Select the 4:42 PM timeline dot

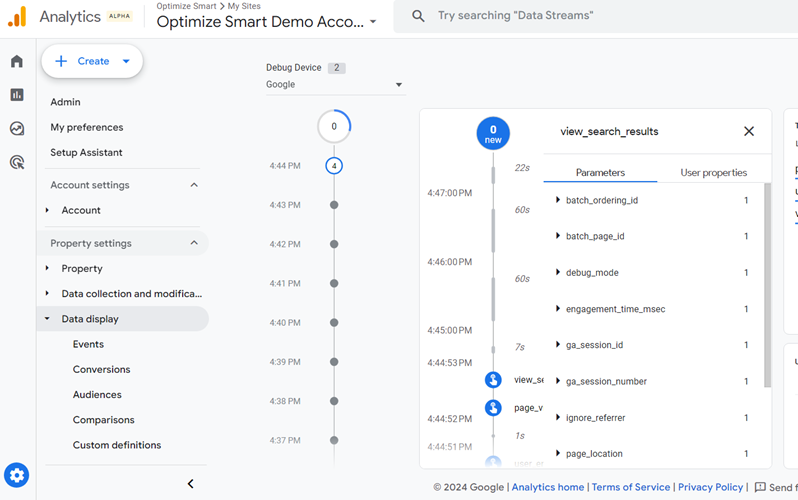334,244
